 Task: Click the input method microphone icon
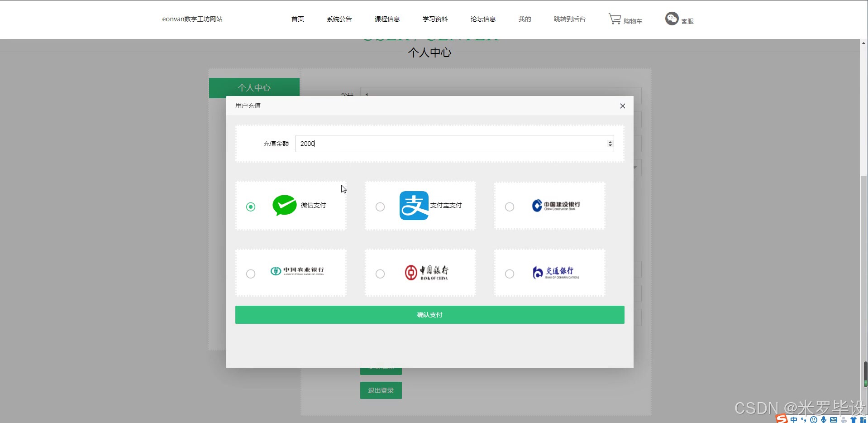pos(824,420)
